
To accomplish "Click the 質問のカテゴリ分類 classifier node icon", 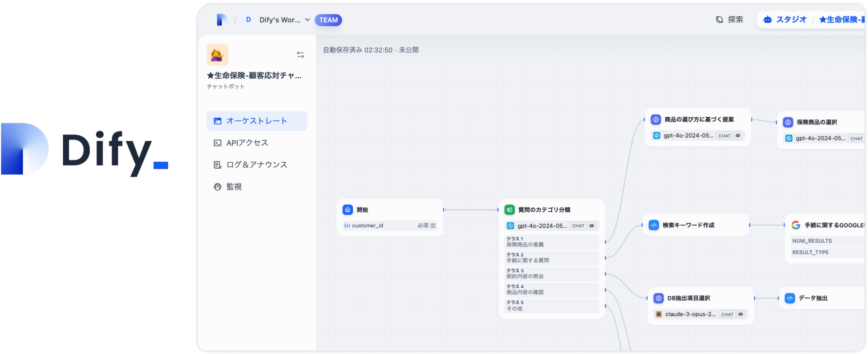I will coord(509,210).
